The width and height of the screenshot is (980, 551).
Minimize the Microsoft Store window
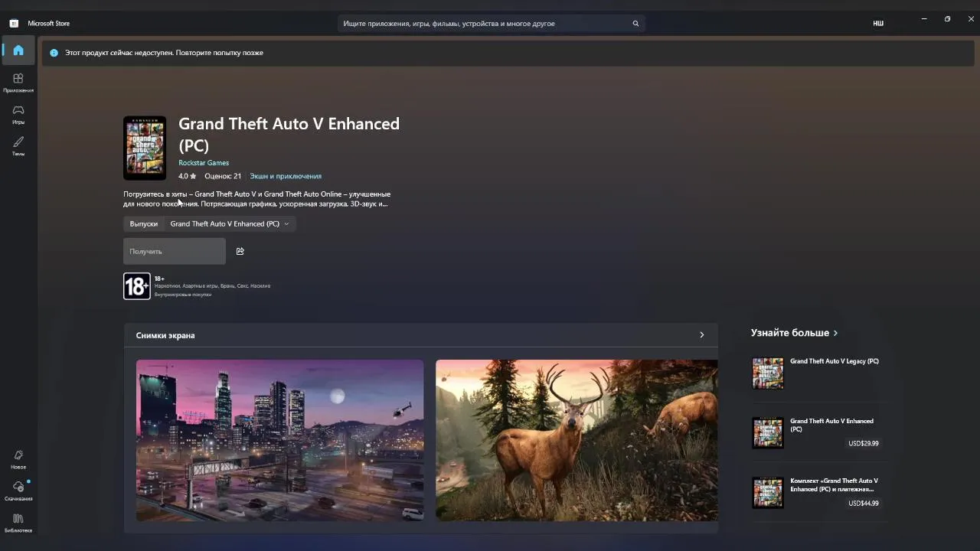tap(924, 19)
